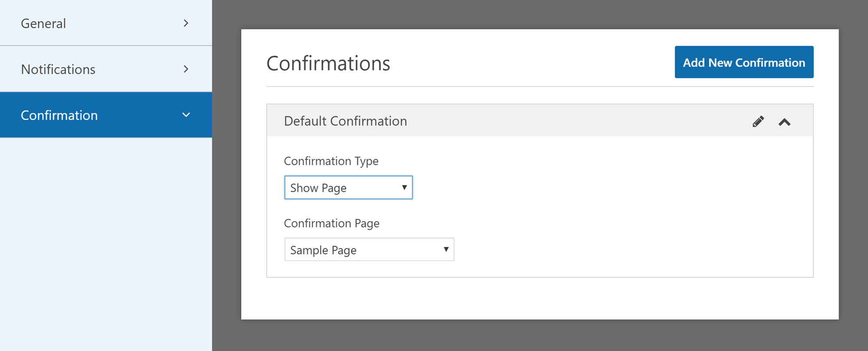
Task: Select the Confirmation settings section
Action: [106, 115]
